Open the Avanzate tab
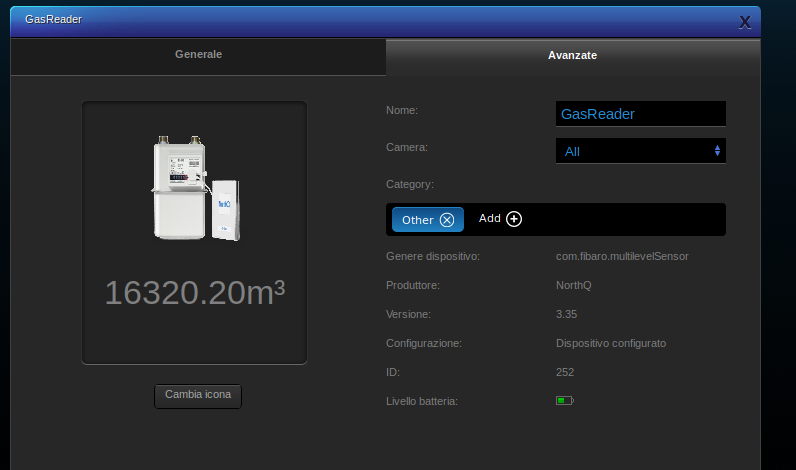Viewport: 796px width, 470px height. (573, 57)
